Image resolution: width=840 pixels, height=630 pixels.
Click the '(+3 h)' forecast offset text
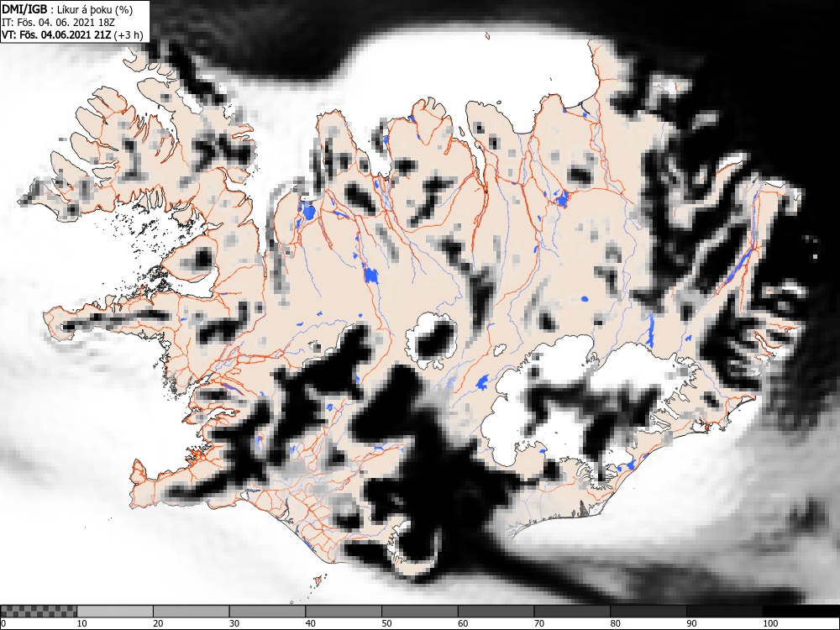pyautogui.click(x=129, y=34)
